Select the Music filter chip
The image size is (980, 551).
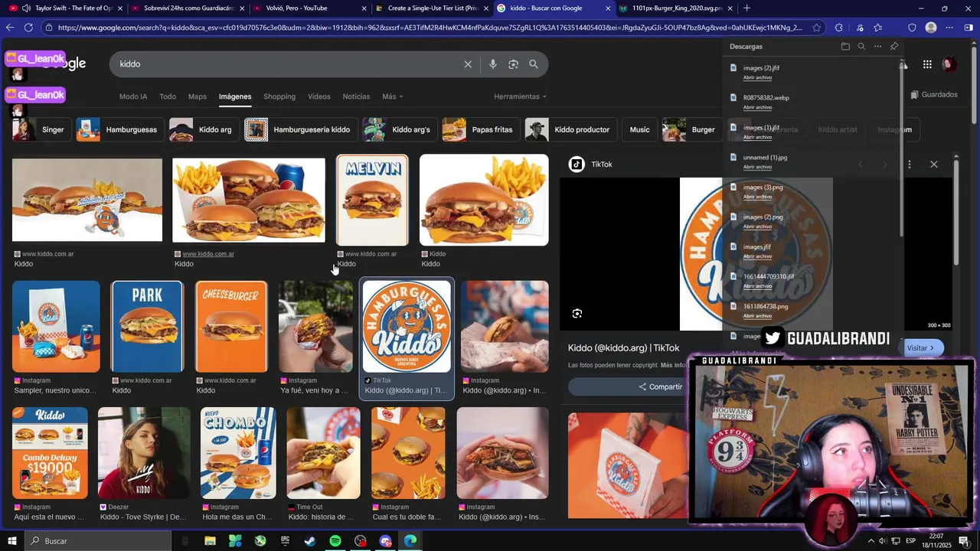pos(639,129)
